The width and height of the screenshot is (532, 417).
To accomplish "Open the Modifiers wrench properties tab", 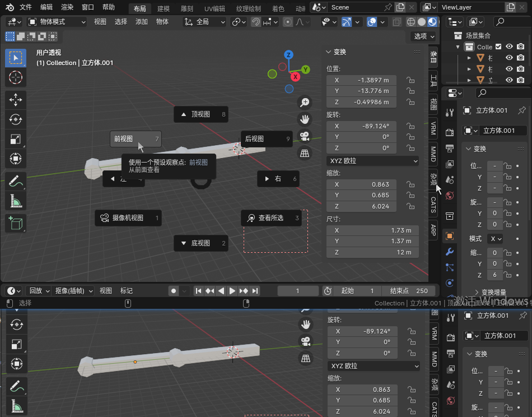I will point(449,252).
